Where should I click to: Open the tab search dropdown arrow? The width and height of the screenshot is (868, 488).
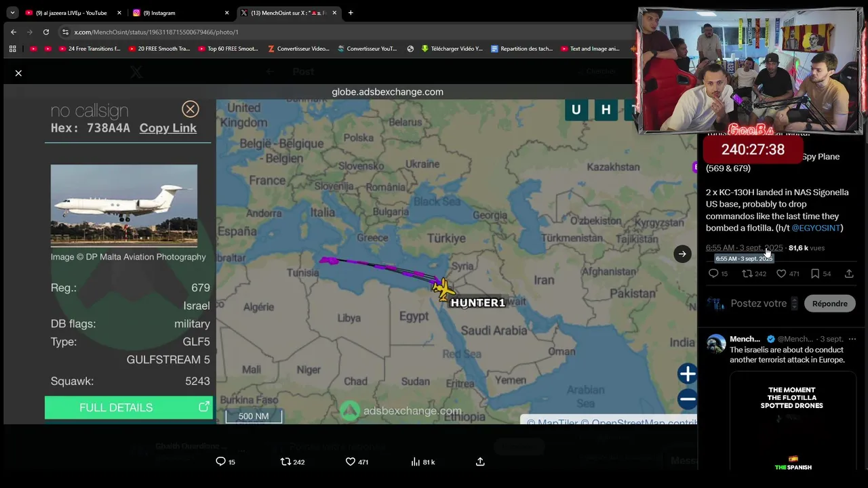(12, 12)
